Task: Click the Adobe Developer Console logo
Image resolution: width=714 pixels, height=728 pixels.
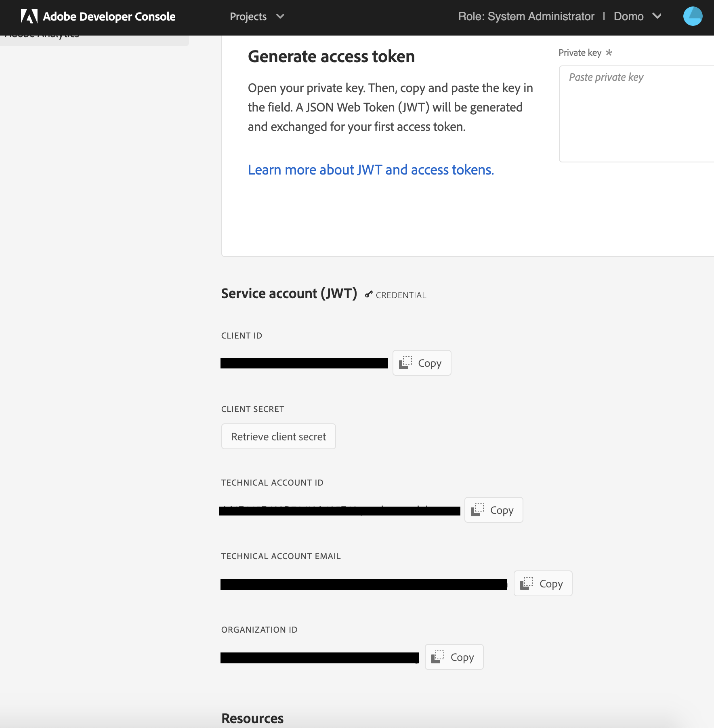Action: (x=98, y=16)
